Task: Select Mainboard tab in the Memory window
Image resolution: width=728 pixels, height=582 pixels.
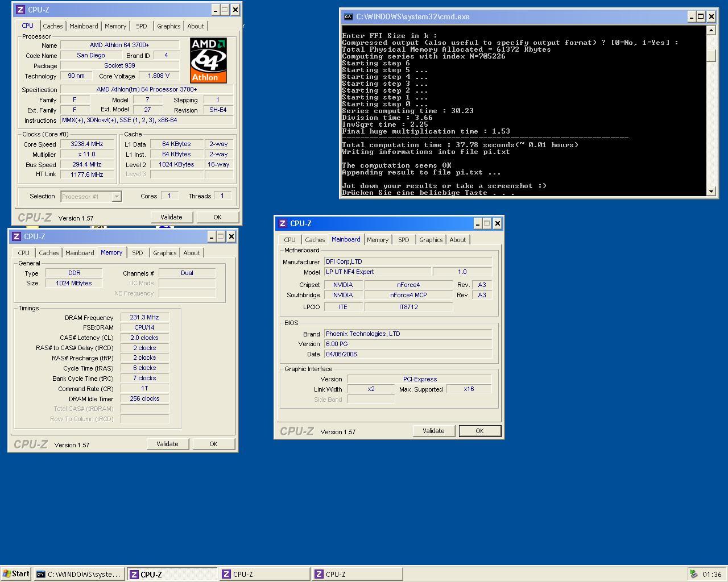Action: click(x=80, y=253)
